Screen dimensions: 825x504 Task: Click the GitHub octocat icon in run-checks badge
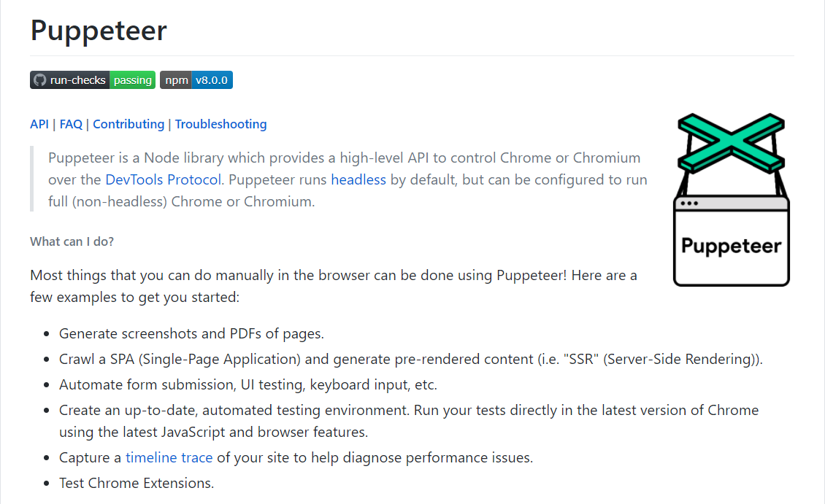40,80
